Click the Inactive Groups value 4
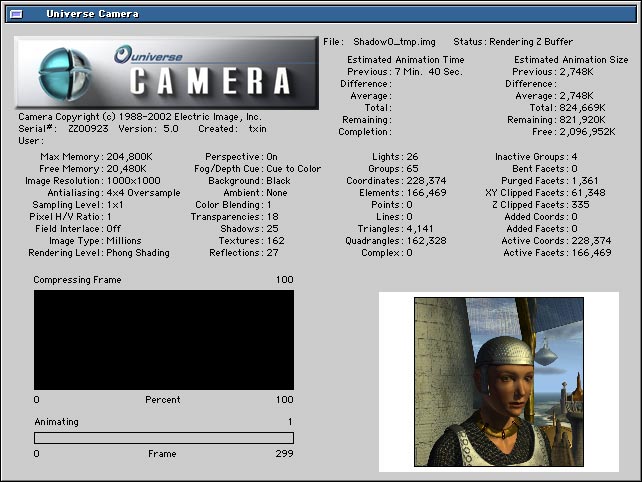 pyautogui.click(x=574, y=157)
